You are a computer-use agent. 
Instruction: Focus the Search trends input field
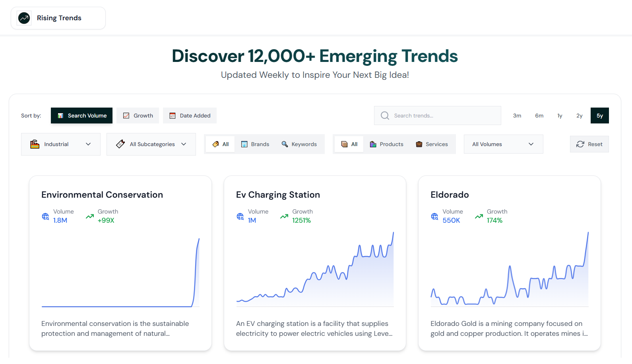[441, 116]
